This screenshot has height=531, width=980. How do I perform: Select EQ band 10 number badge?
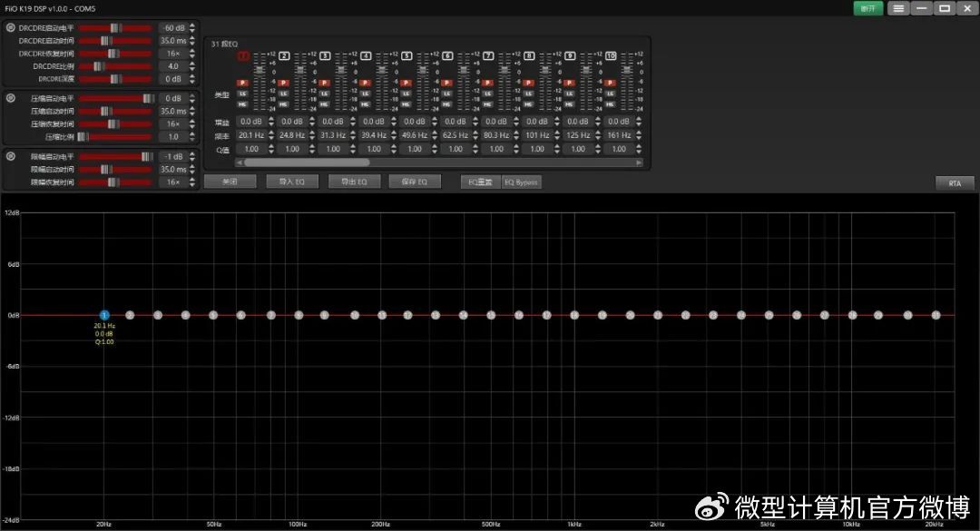[x=611, y=56]
